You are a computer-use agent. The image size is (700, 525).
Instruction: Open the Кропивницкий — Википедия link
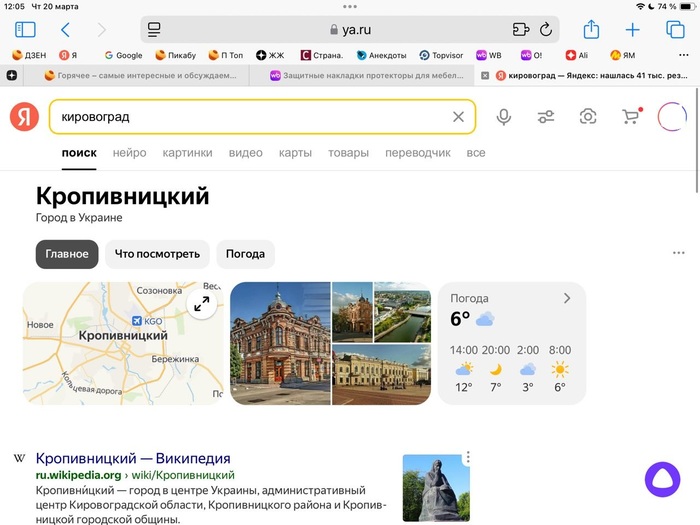tap(133, 459)
